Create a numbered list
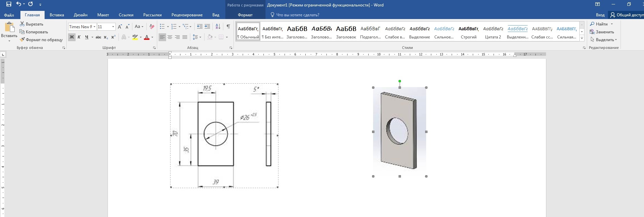 point(174,27)
